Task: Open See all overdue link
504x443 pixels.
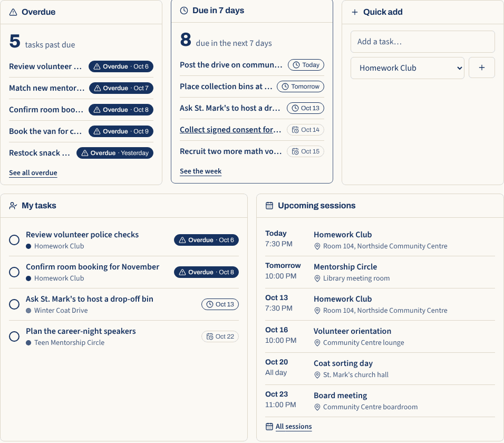Action: point(33,172)
